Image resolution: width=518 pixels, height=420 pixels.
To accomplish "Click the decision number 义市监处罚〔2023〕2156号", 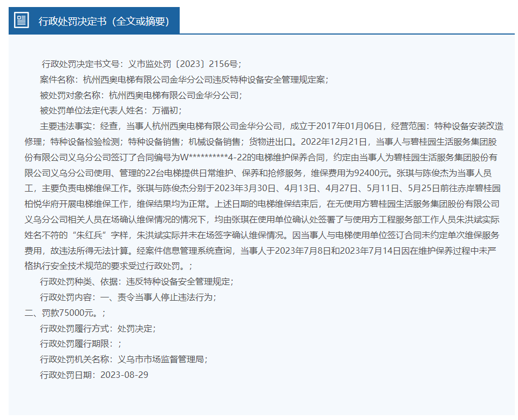I will 183,64.
